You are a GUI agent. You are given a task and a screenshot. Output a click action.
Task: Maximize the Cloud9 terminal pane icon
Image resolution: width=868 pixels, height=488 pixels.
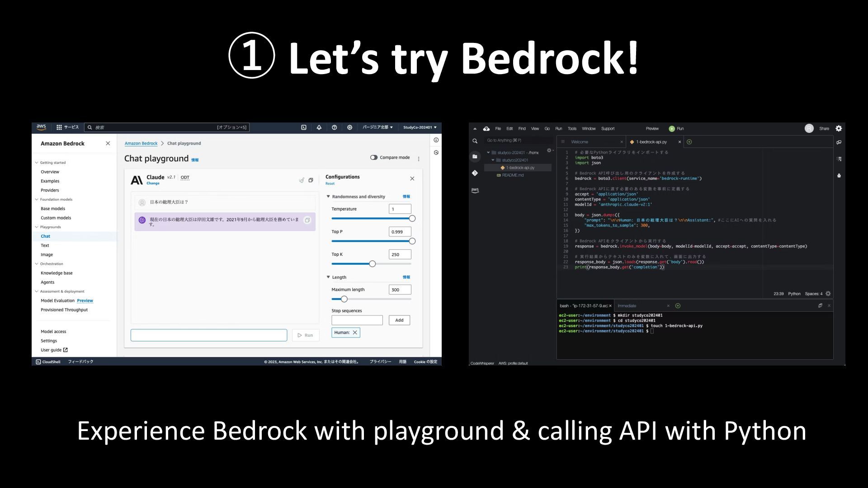[x=820, y=306]
